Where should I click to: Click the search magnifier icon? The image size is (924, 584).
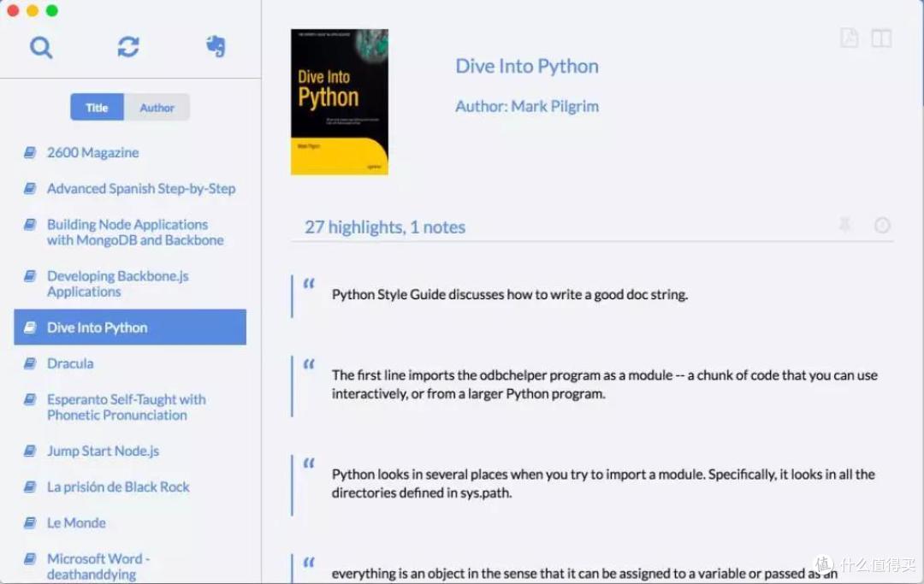pos(41,47)
